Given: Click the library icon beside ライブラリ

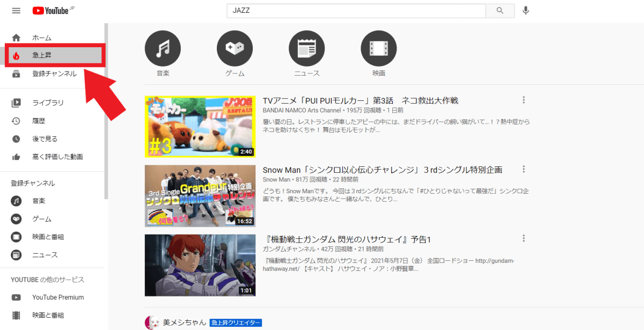Looking at the screenshot, I should [16, 102].
